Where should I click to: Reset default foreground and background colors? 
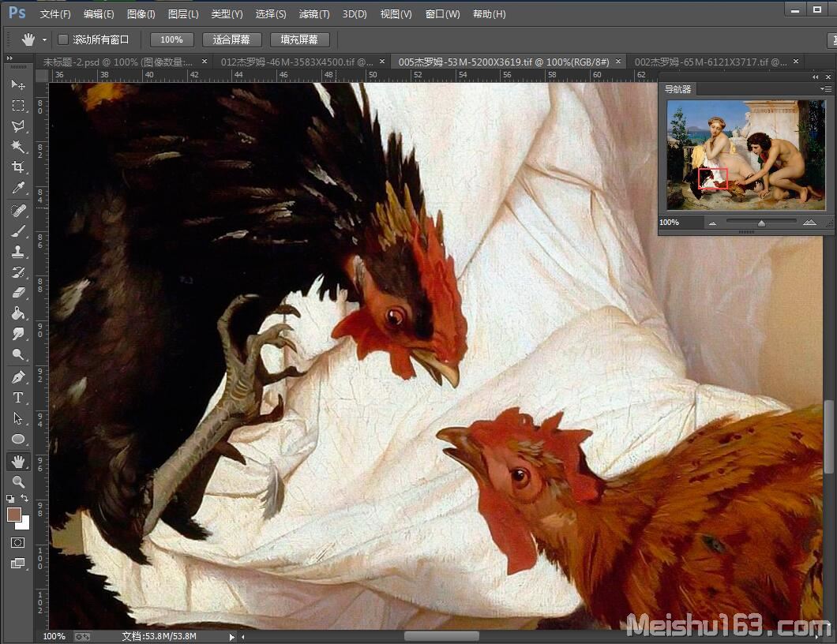(10, 499)
